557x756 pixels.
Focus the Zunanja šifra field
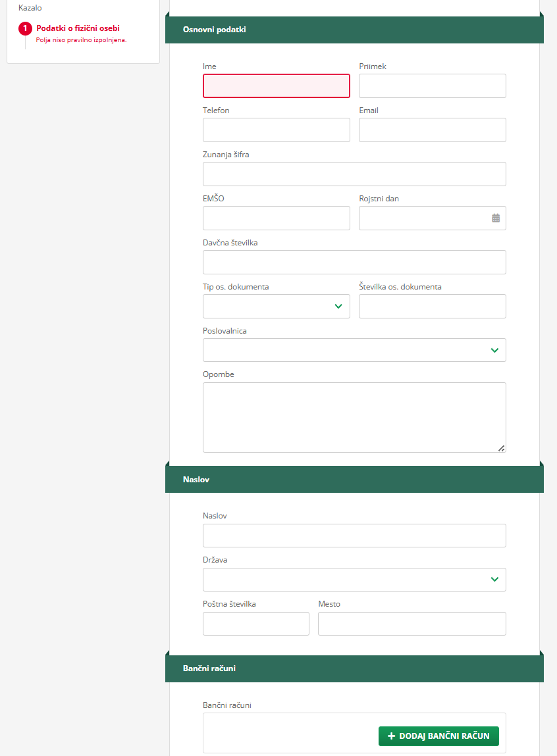pos(354,174)
